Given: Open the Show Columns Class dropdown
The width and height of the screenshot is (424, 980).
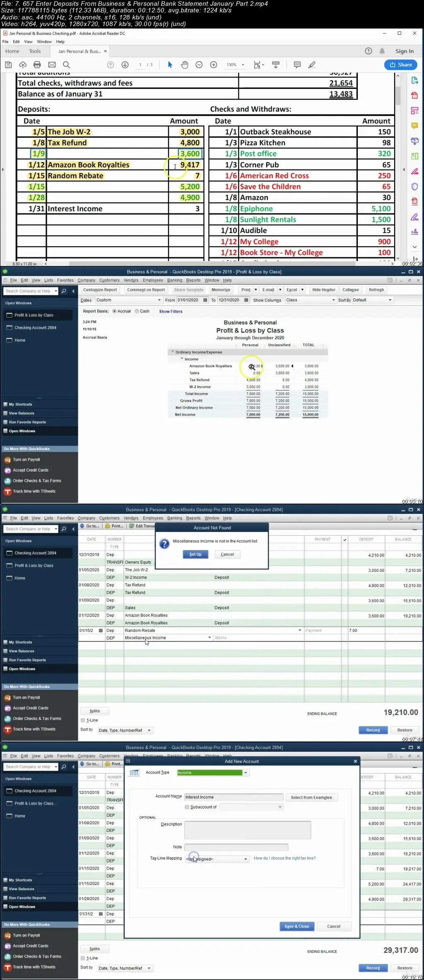Looking at the screenshot, I should tap(310, 300).
